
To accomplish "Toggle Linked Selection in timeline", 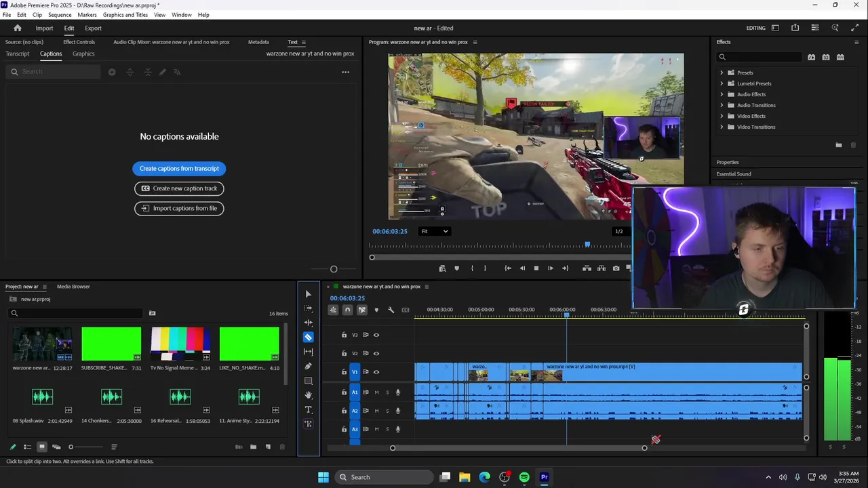I will 361,310.
